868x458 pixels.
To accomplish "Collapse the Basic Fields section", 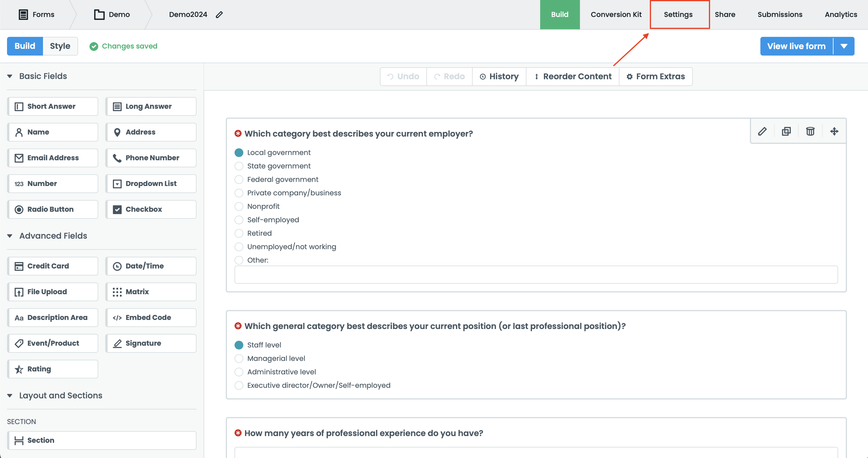I will tap(10, 76).
